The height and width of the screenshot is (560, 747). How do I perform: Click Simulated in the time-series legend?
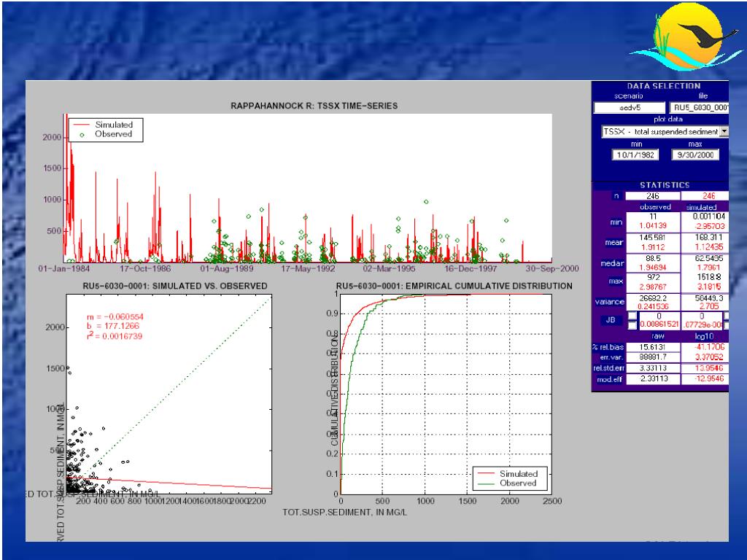tap(114, 124)
